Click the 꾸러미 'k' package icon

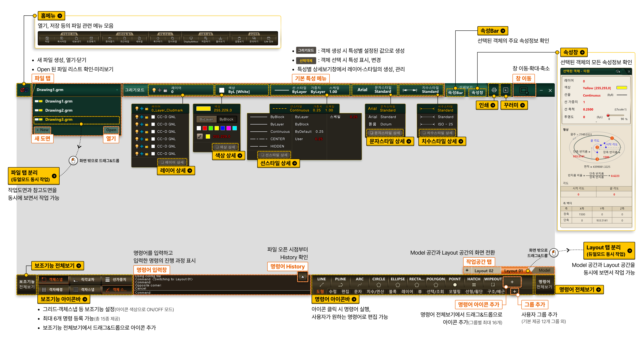pyautogui.click(x=506, y=90)
